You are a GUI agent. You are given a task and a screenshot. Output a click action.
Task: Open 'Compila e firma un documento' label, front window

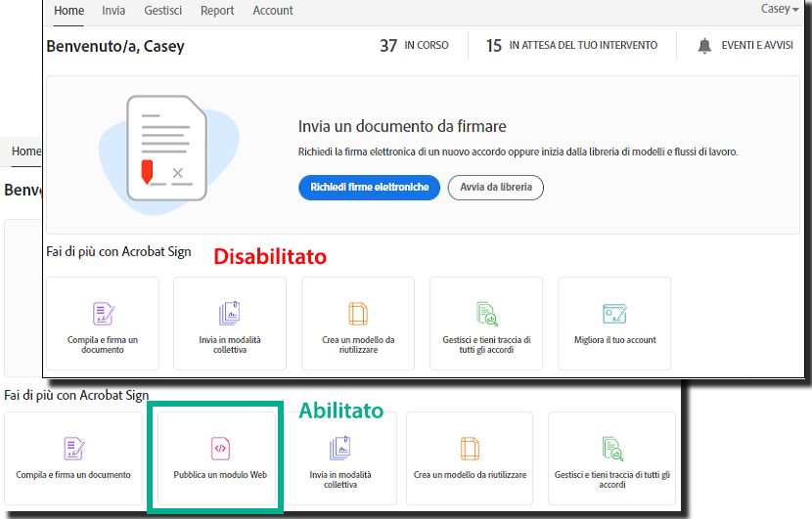coord(103,345)
